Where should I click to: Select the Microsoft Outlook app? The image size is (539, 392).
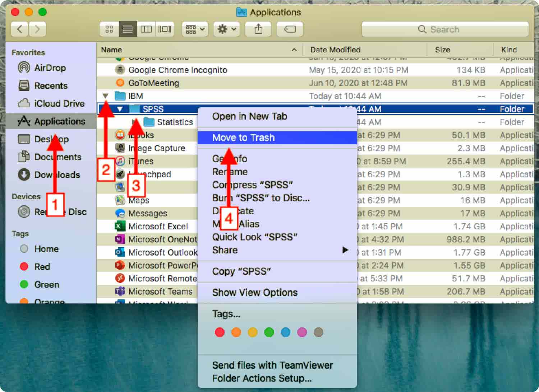pos(147,252)
